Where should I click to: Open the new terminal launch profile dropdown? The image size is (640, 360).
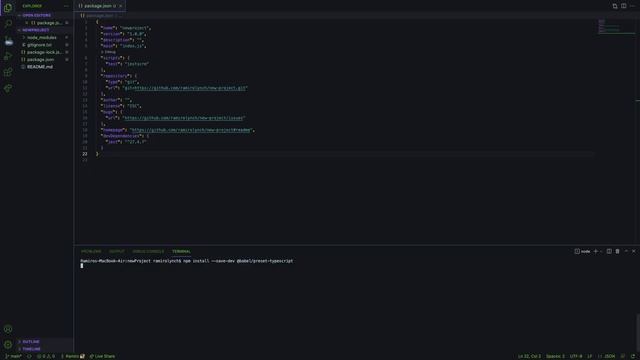tap(601, 251)
